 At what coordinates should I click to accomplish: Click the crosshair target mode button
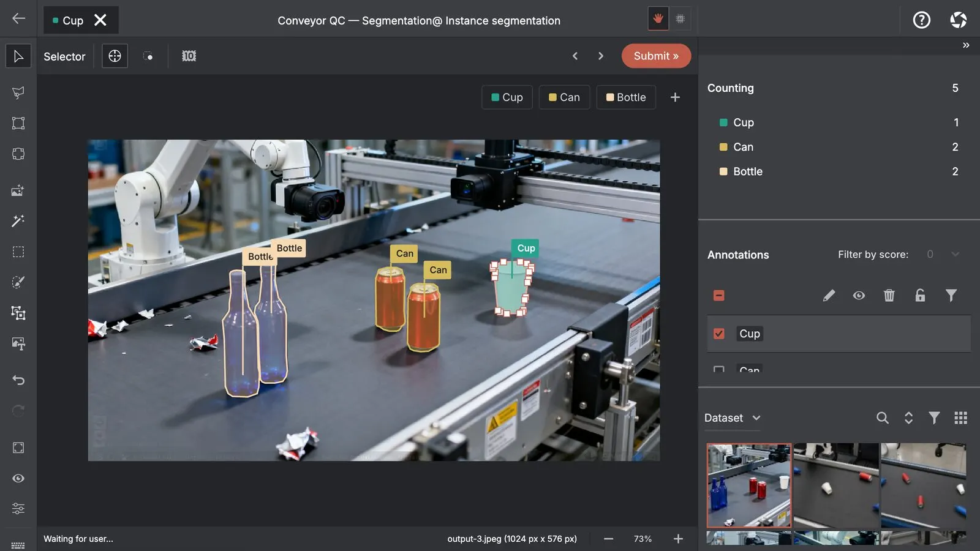click(x=115, y=56)
